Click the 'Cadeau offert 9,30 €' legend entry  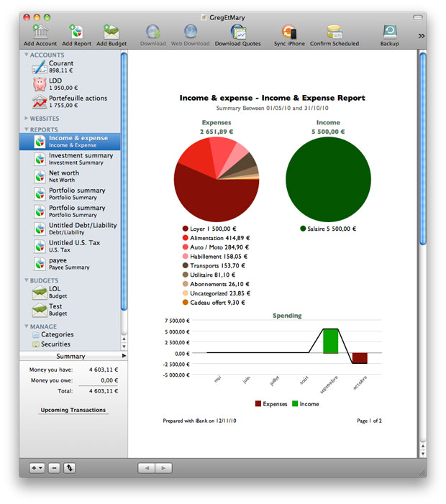click(x=214, y=303)
